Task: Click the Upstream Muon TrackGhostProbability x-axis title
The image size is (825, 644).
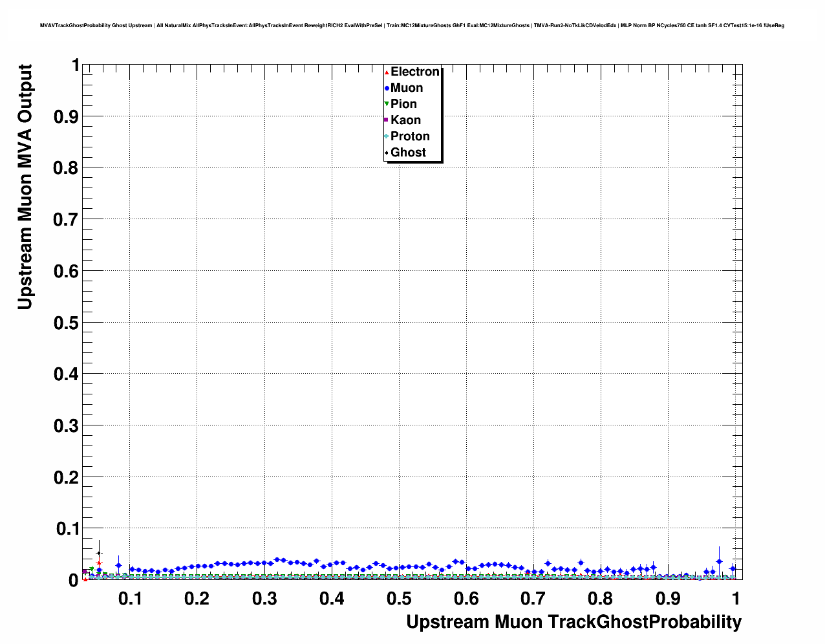Action: click(x=573, y=622)
